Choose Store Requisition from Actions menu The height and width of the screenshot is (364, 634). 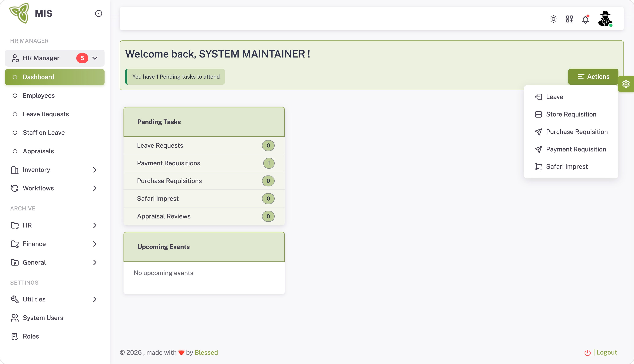point(571,114)
